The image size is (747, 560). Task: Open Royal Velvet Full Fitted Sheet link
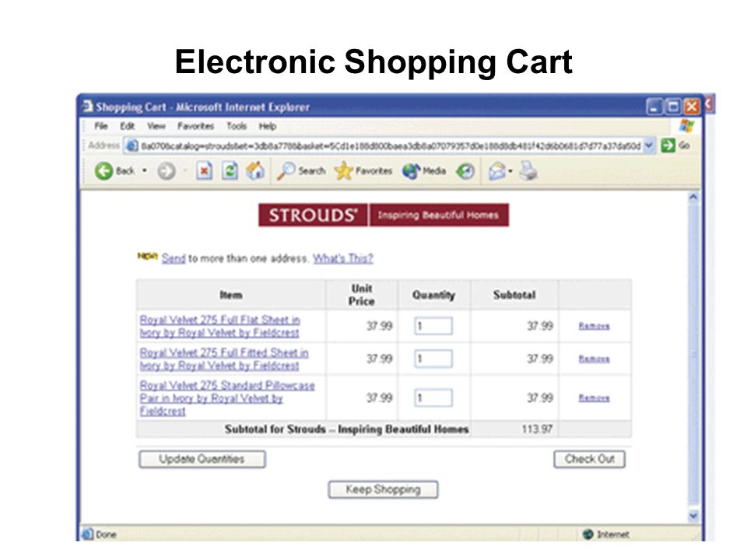click(x=224, y=359)
